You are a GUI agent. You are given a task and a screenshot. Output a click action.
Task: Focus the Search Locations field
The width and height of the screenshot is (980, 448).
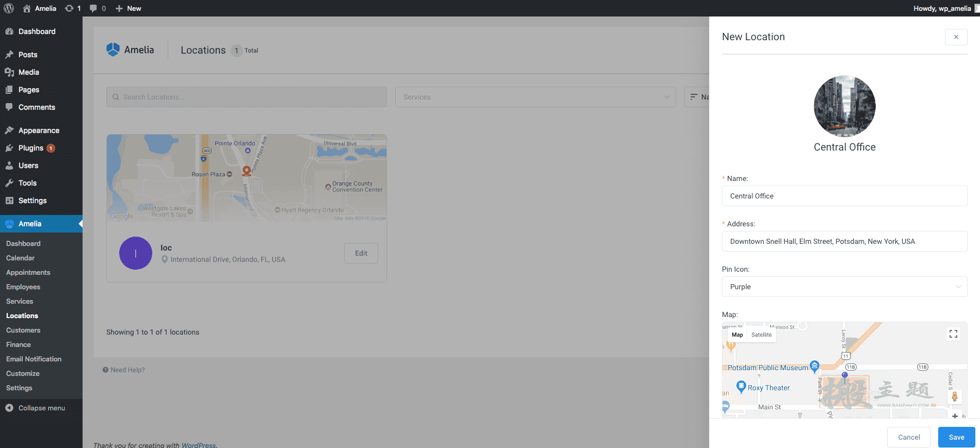247,97
